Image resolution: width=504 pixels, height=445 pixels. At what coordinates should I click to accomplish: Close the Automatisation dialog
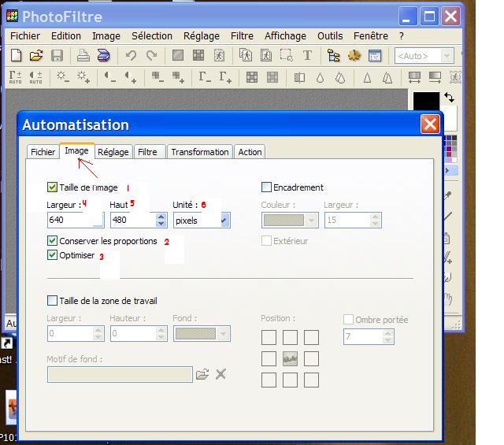click(x=430, y=124)
